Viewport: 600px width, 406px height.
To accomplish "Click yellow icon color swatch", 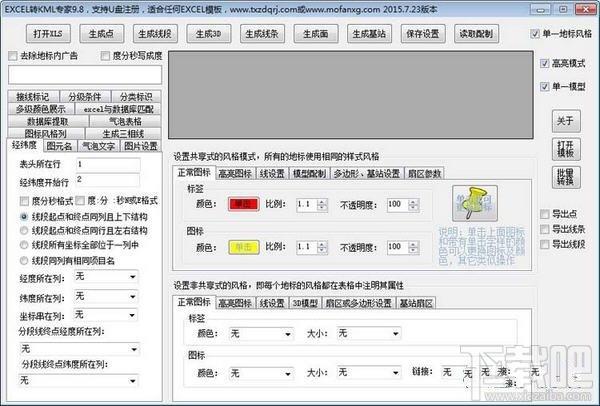I will (x=244, y=247).
